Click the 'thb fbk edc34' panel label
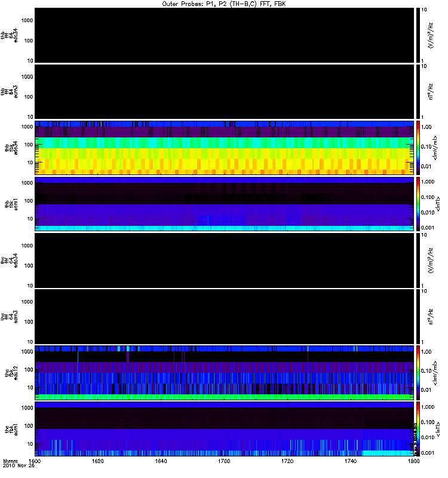448x478 pixels. [x=11, y=148]
